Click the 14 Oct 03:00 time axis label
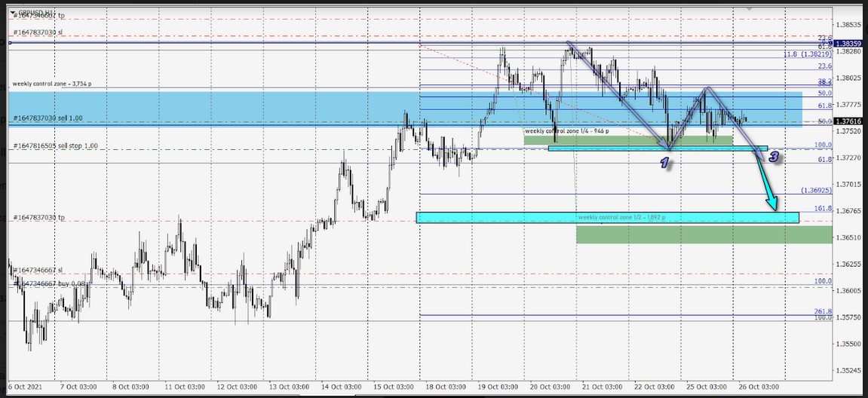This screenshot has height=398, width=868. point(344,387)
